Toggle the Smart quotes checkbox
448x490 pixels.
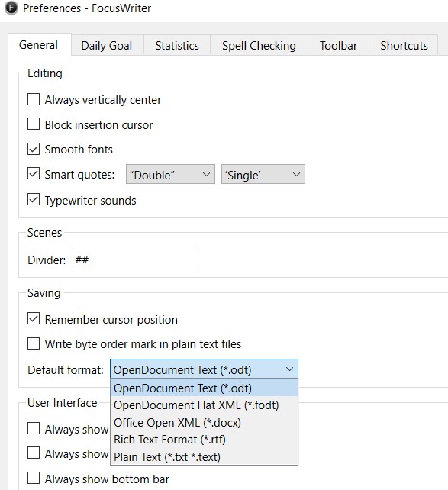tap(34, 173)
